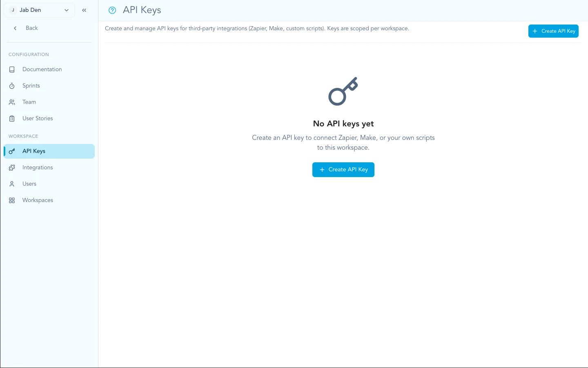
Task: Click the Team people icon
Action: click(12, 102)
